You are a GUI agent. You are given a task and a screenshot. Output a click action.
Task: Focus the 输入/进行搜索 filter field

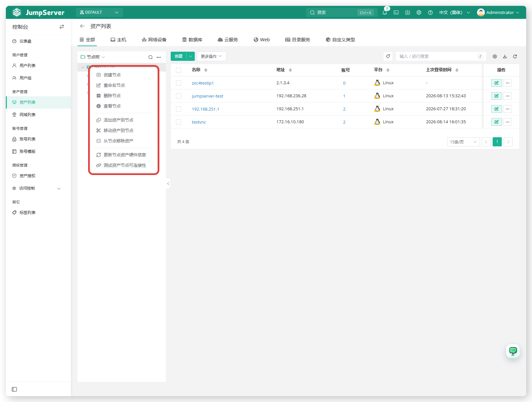441,56
